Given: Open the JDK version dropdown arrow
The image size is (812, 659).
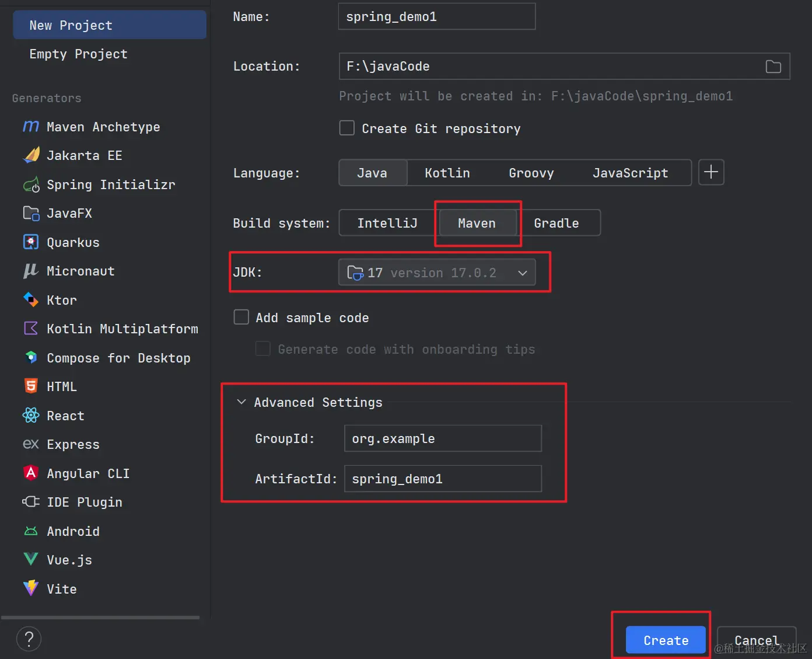Looking at the screenshot, I should pos(523,273).
